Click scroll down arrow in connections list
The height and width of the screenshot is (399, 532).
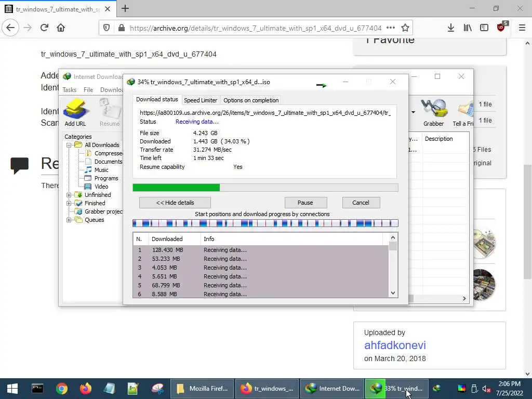click(x=393, y=293)
